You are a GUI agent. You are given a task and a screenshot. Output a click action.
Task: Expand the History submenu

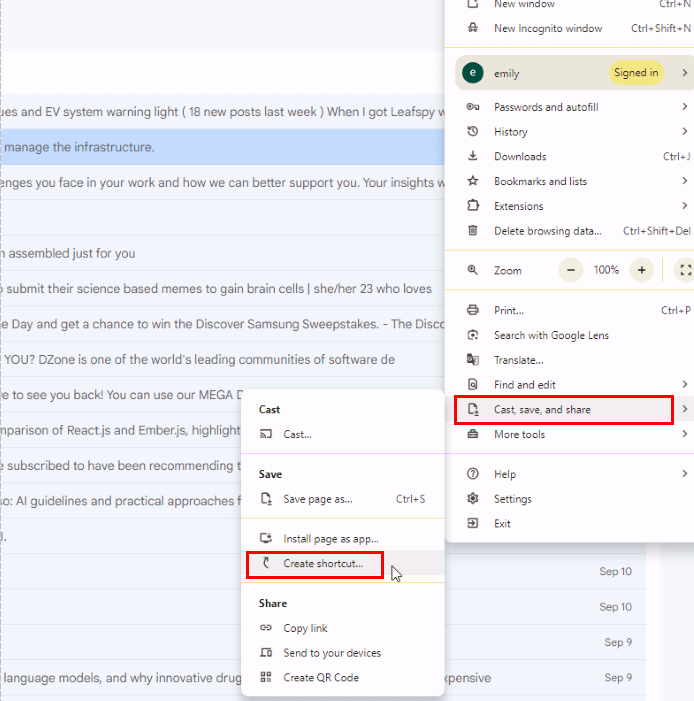[684, 132]
